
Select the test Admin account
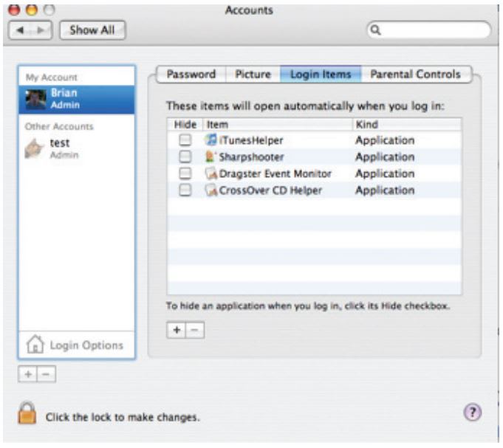pos(77,148)
